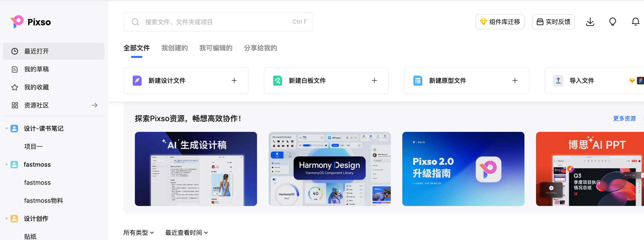Screen dimensions: 644x240
Task: Click the clock icon beside 最近打开
Action: coord(15,51)
